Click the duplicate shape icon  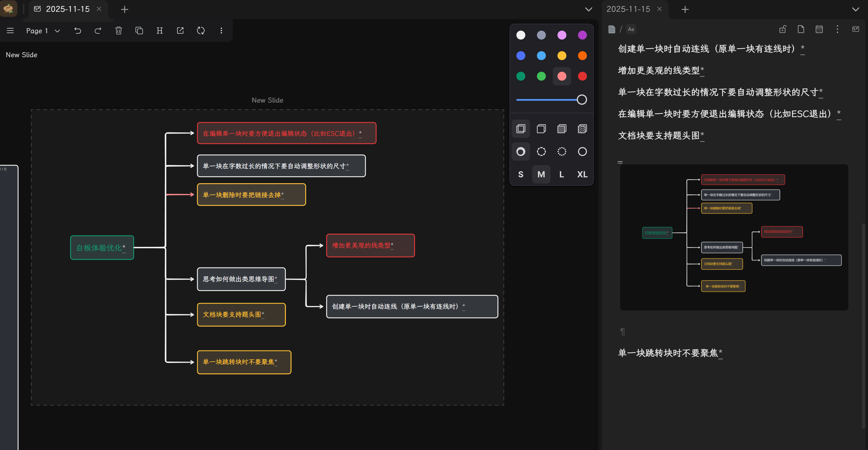139,31
